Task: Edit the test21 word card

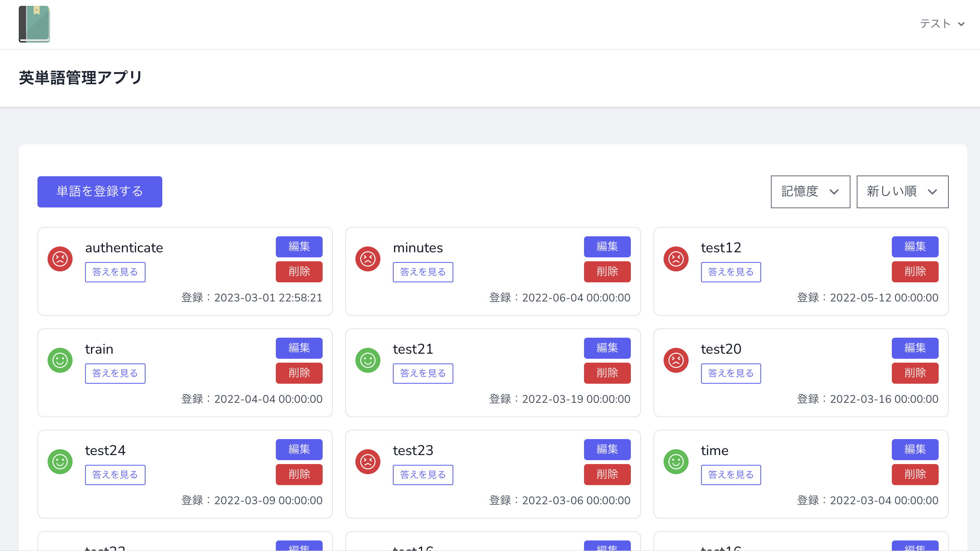Action: [607, 348]
